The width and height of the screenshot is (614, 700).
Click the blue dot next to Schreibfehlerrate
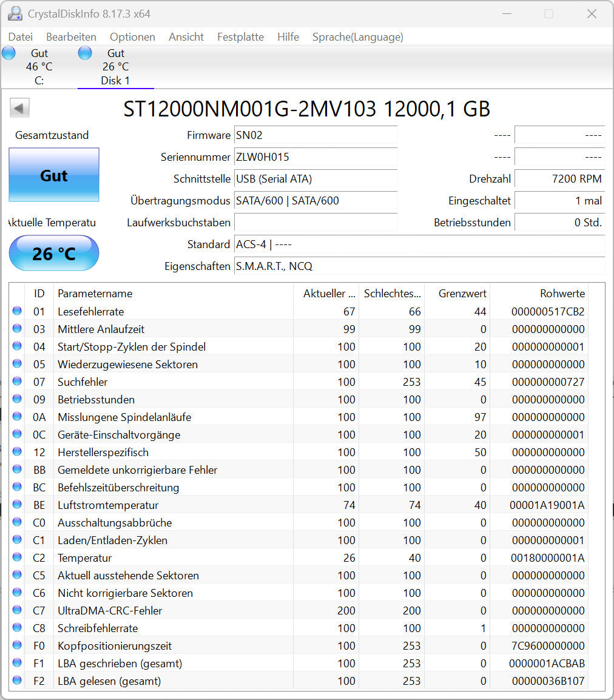[x=17, y=628]
